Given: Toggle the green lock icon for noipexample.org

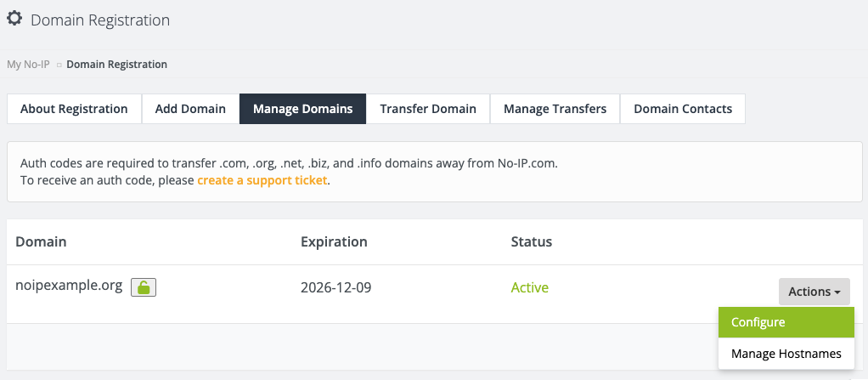Looking at the screenshot, I should 144,288.
